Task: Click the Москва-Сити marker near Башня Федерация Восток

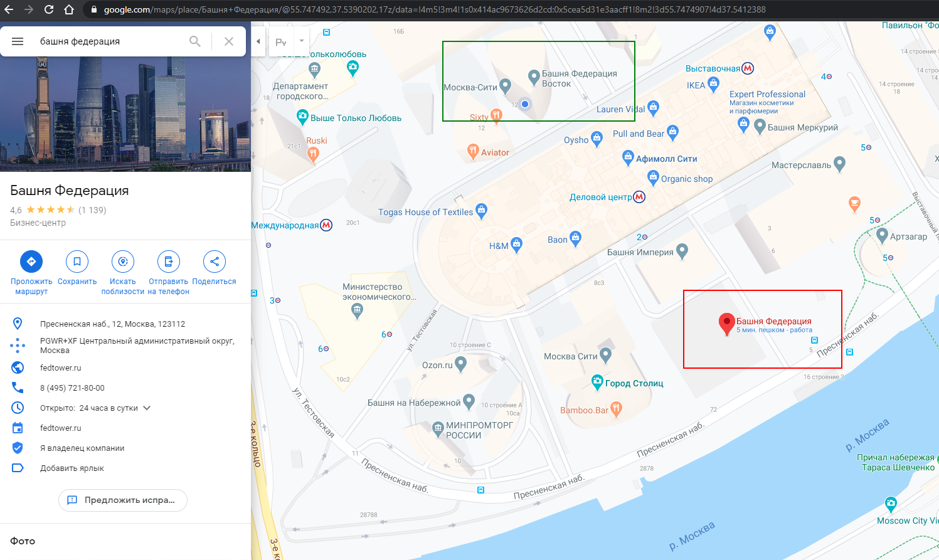Action: [506, 87]
